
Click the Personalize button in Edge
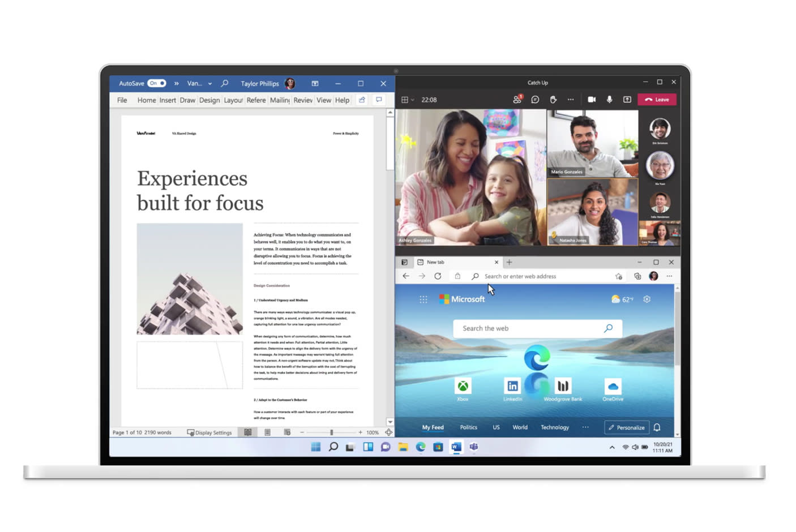point(626,427)
